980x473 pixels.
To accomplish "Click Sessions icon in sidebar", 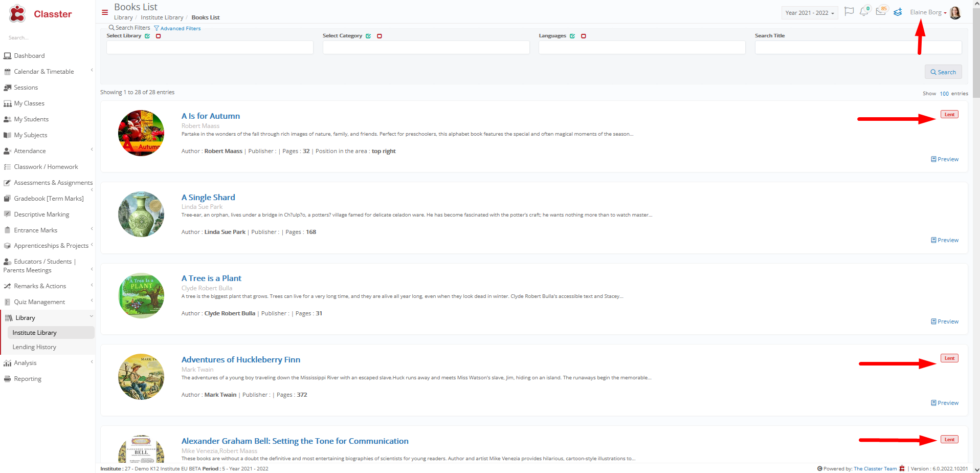I will 7,88.
